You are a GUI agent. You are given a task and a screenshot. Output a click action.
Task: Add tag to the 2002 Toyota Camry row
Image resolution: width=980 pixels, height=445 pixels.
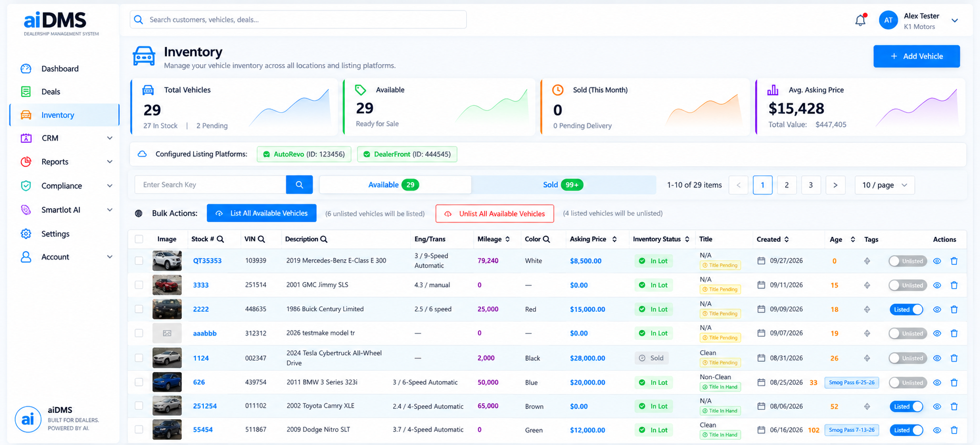tap(867, 406)
